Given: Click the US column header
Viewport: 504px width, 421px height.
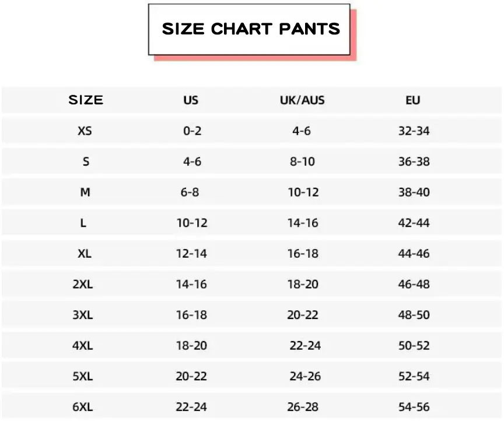Looking at the screenshot, I should [191, 100].
